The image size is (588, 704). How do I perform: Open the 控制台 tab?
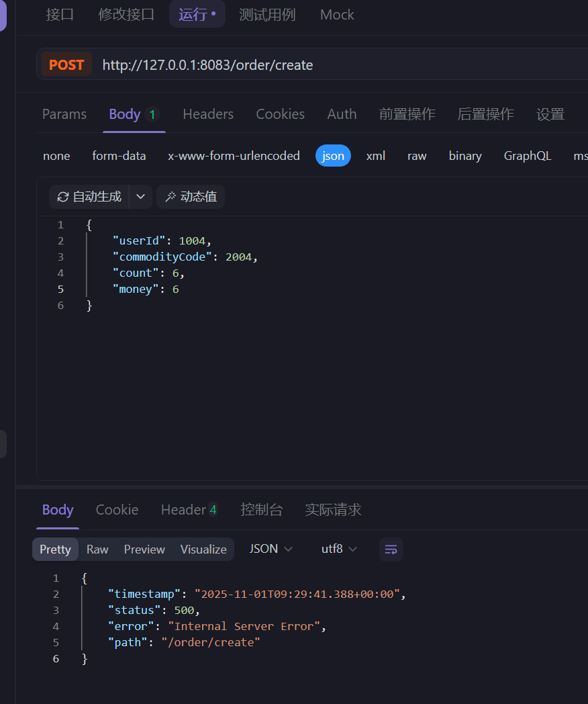(262, 510)
